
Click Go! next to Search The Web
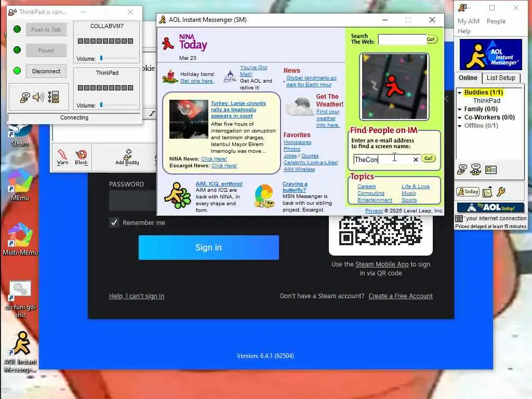[431, 39]
